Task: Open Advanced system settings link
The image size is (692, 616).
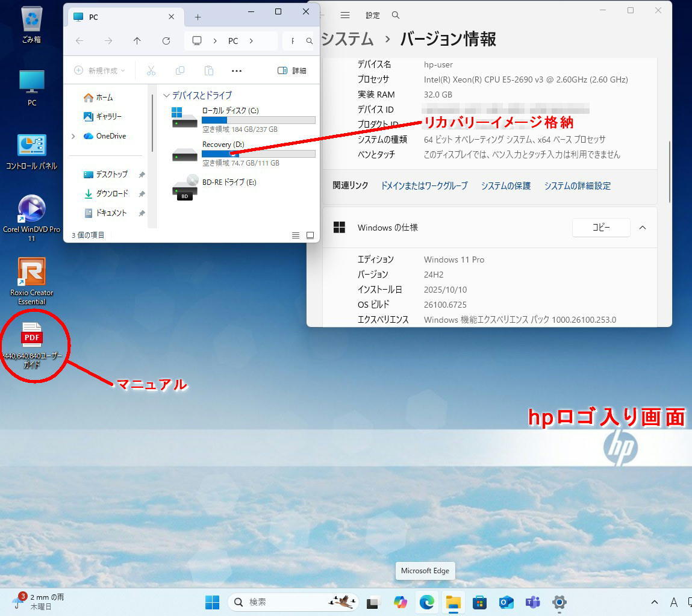Action: (577, 186)
